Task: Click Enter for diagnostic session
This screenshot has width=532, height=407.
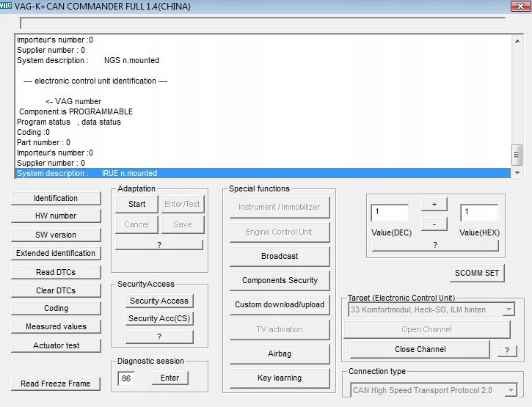Action: (x=170, y=378)
